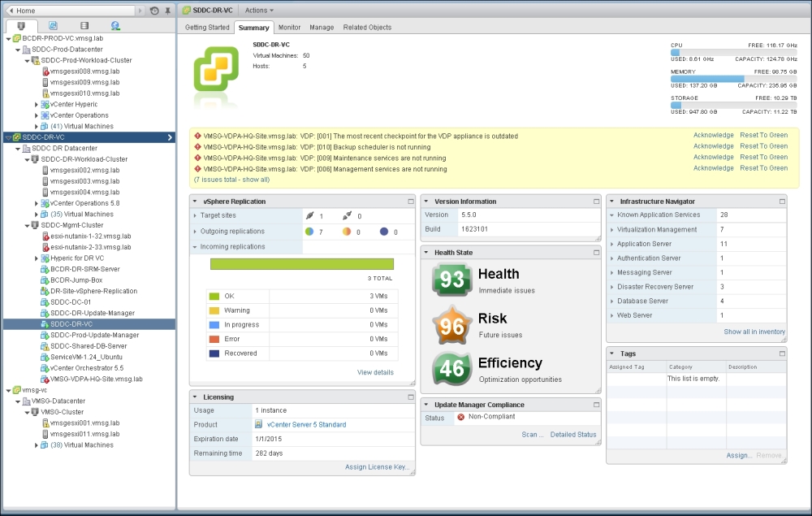Acknowledge the outdated checkpoint VDP alert
This screenshot has width=812, height=516.
(x=713, y=135)
